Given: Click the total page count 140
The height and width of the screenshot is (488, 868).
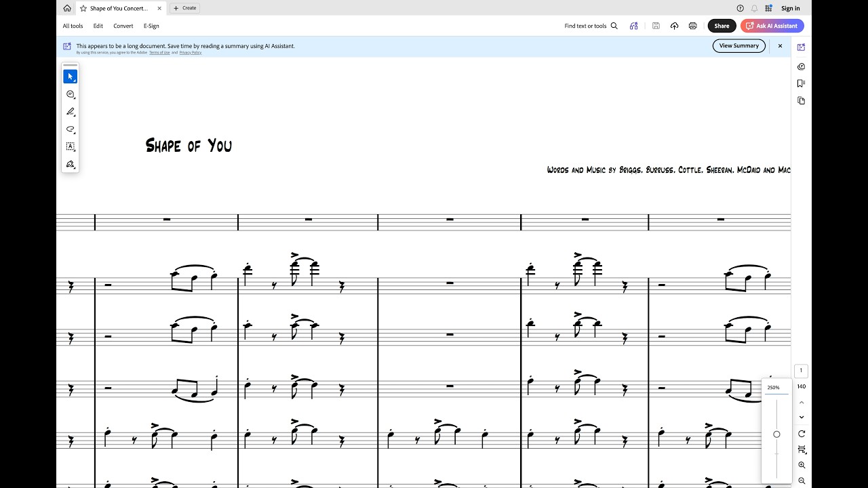Looking at the screenshot, I should pos(802,386).
